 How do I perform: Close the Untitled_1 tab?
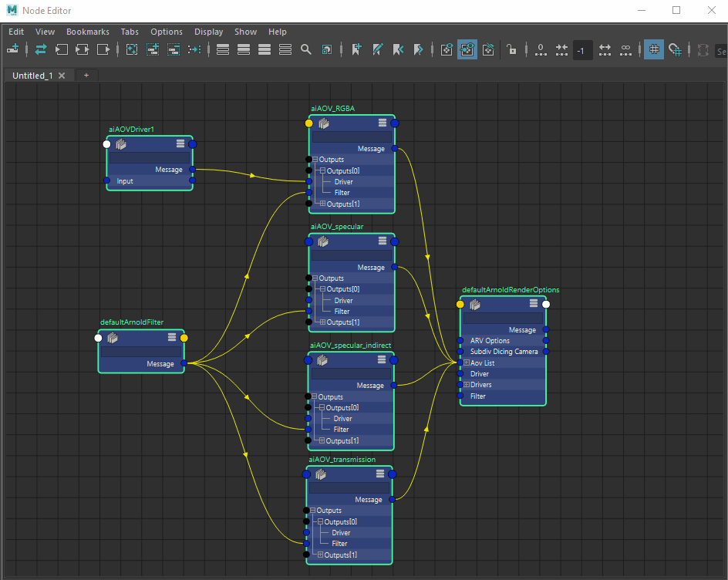tap(62, 76)
